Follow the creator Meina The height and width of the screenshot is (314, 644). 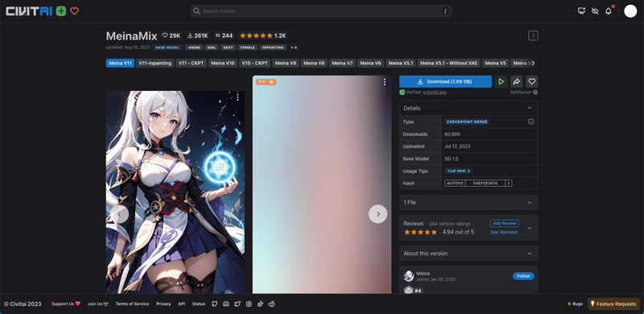(523, 276)
